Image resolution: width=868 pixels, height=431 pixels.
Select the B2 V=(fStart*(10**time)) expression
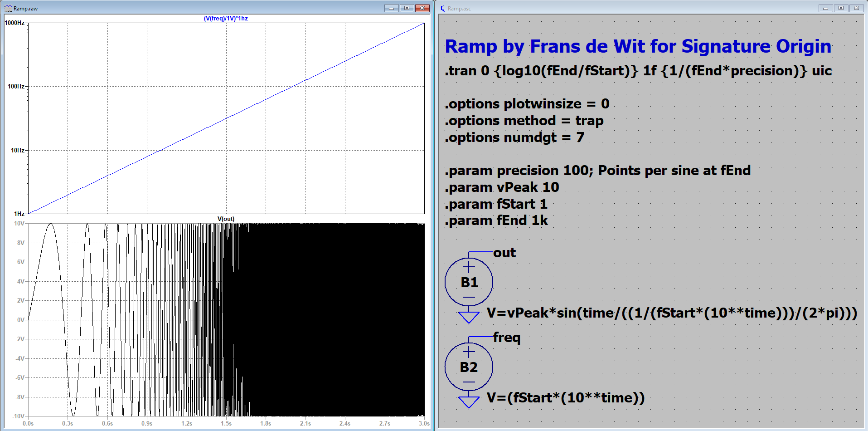[x=566, y=398]
